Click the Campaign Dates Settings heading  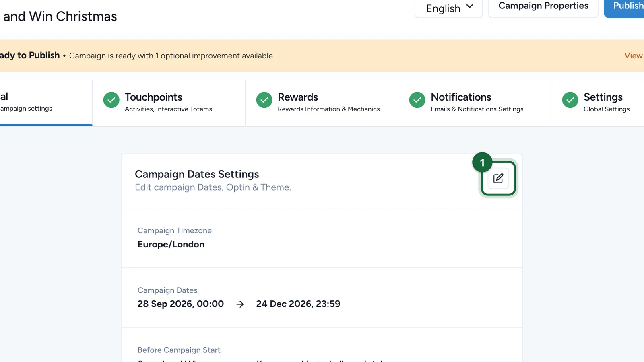click(x=197, y=174)
